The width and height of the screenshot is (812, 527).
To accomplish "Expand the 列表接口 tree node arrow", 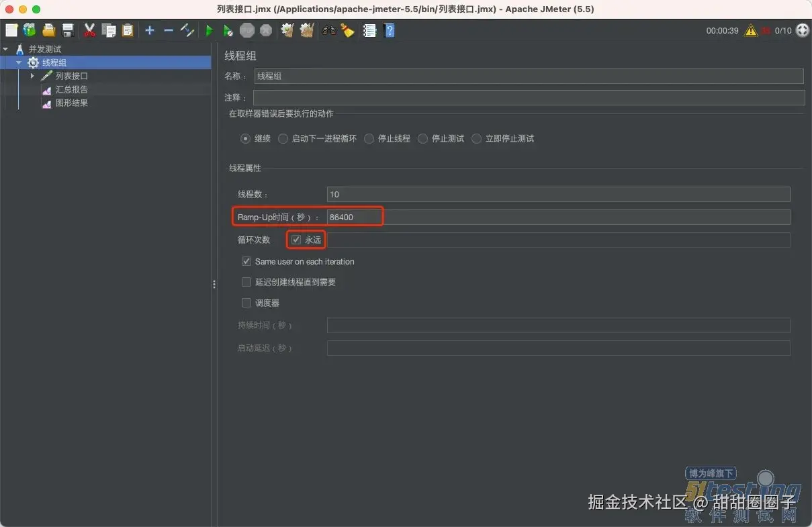I will 32,76.
